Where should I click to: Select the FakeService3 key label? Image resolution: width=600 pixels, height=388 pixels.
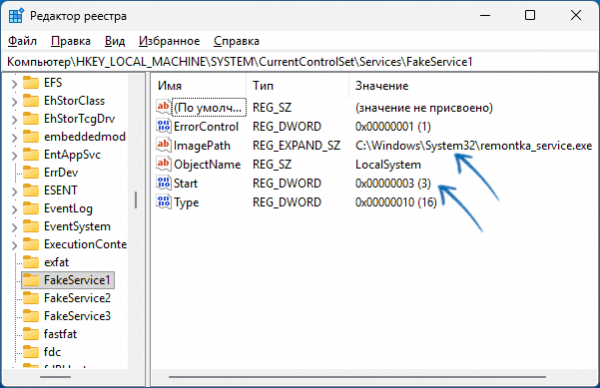[77, 316]
